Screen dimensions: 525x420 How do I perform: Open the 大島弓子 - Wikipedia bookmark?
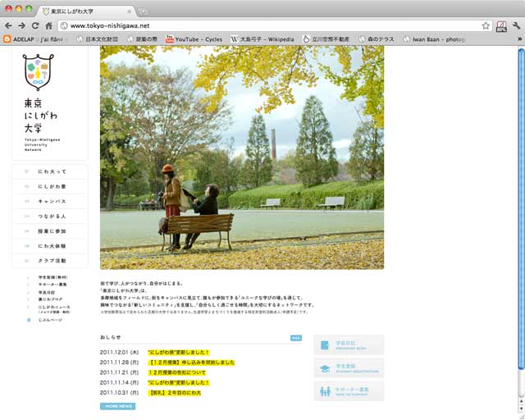[262, 39]
